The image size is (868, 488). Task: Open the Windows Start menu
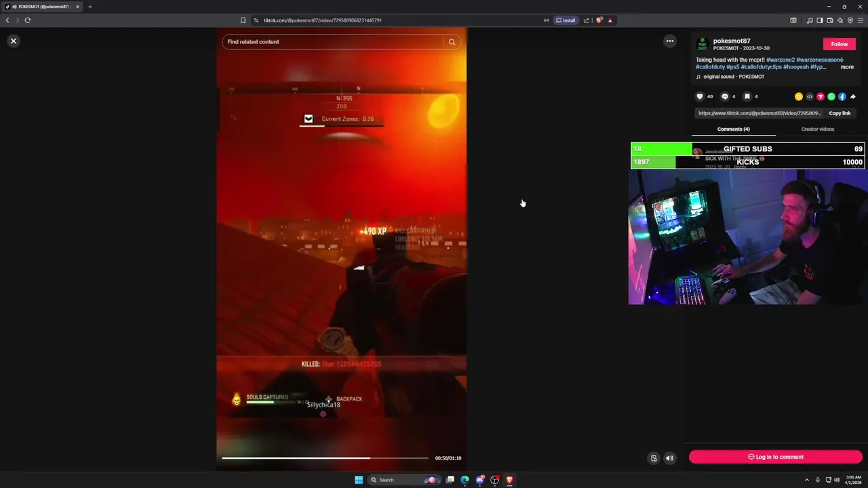359,480
